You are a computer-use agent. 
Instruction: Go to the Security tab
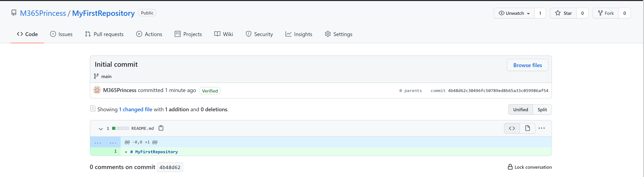click(x=259, y=34)
